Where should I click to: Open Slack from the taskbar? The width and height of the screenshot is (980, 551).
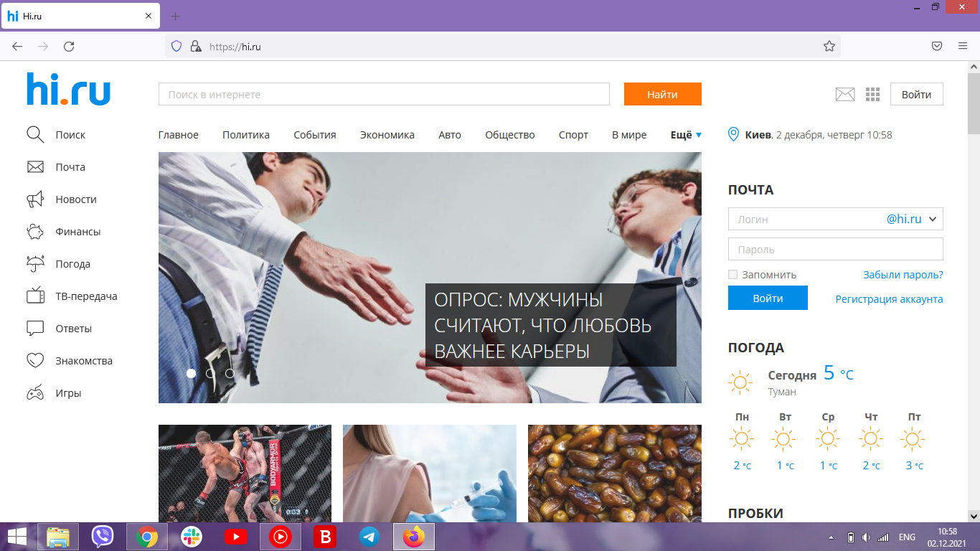click(192, 536)
